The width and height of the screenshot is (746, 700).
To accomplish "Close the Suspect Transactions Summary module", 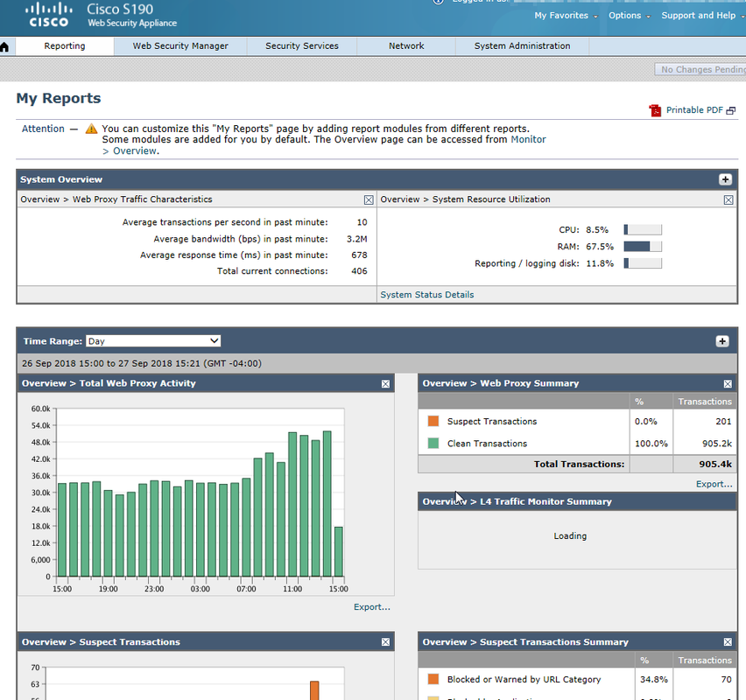I will click(728, 642).
